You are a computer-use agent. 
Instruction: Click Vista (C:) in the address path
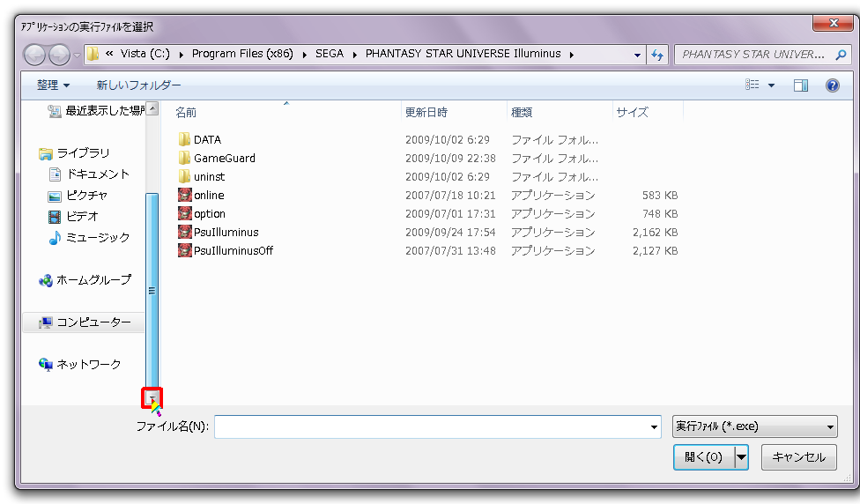[x=145, y=54]
